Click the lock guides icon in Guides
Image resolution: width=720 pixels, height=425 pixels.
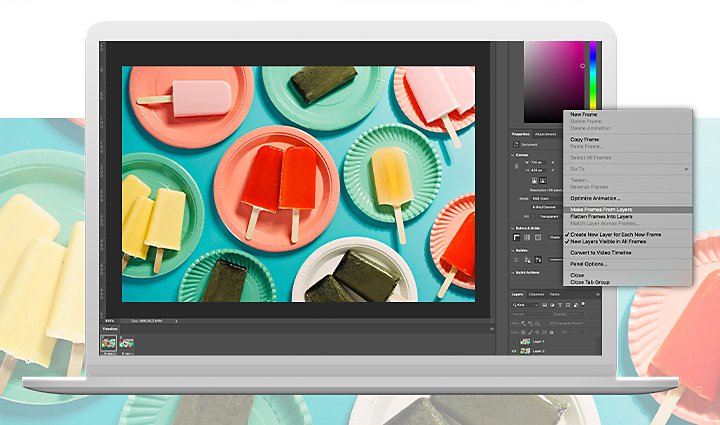click(x=539, y=260)
